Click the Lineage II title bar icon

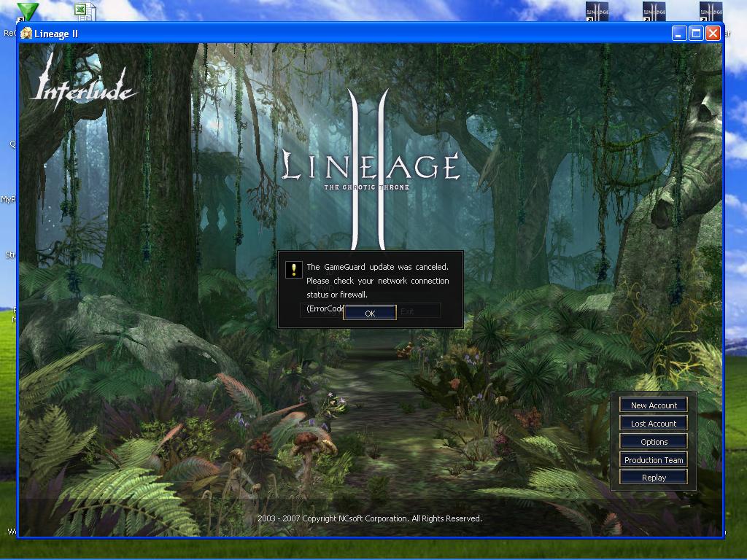[x=27, y=34]
